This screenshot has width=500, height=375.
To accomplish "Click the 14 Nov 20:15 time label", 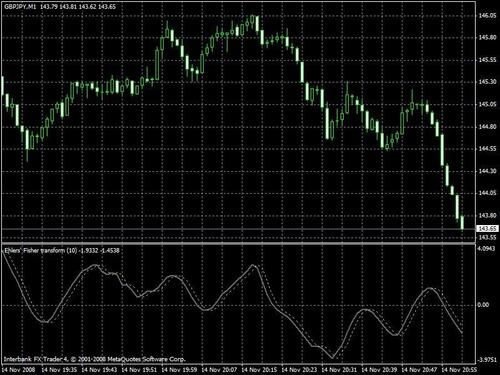I will 259,370.
